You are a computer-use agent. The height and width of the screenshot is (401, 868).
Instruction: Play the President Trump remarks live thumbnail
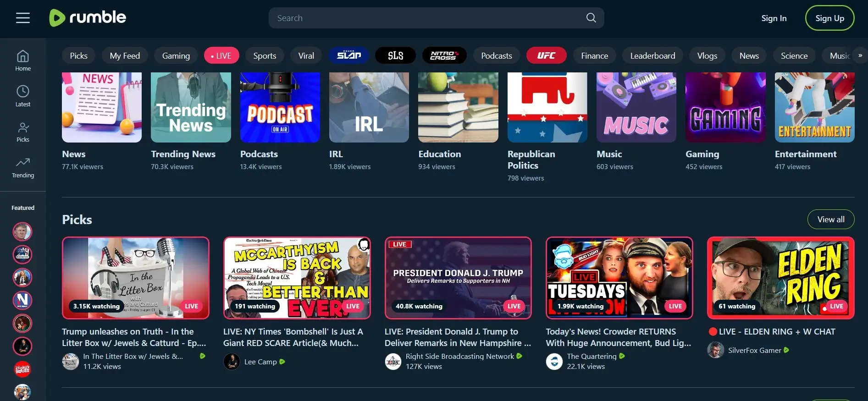[458, 278]
